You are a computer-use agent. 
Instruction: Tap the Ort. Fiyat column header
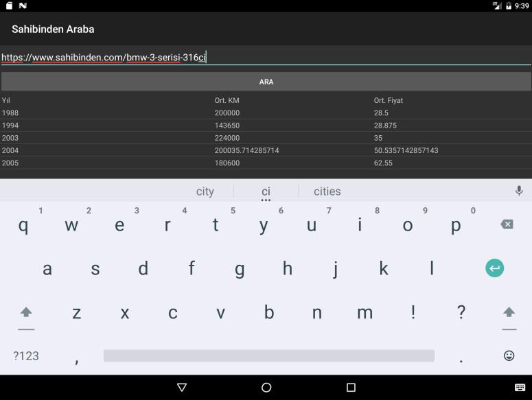coord(388,100)
